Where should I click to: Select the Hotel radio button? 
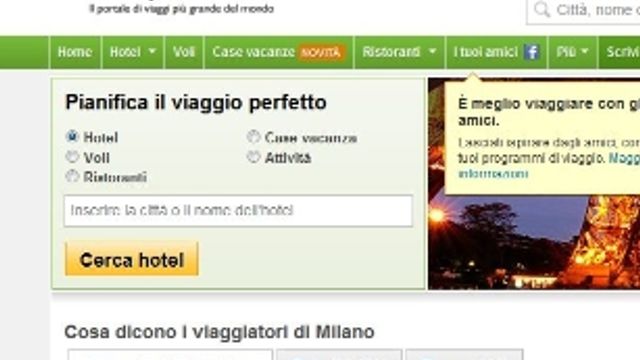pyautogui.click(x=72, y=136)
